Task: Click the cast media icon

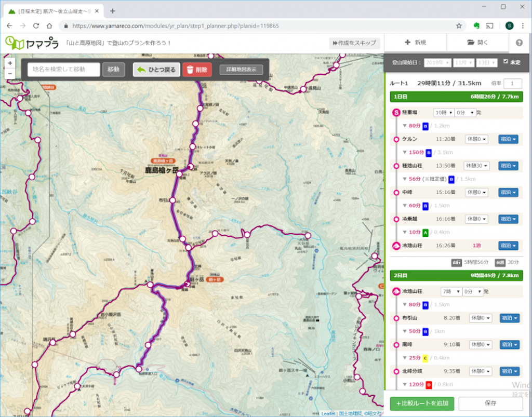Action: pos(489,26)
